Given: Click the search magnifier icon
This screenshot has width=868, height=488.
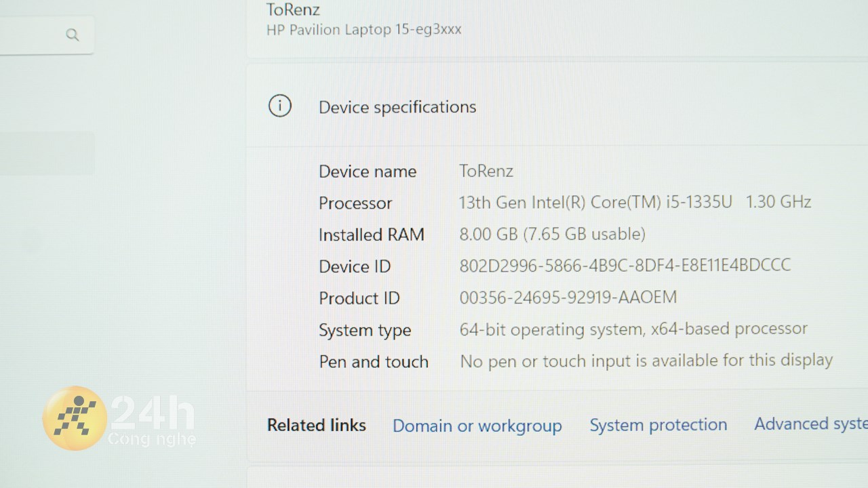Looking at the screenshot, I should point(73,35).
